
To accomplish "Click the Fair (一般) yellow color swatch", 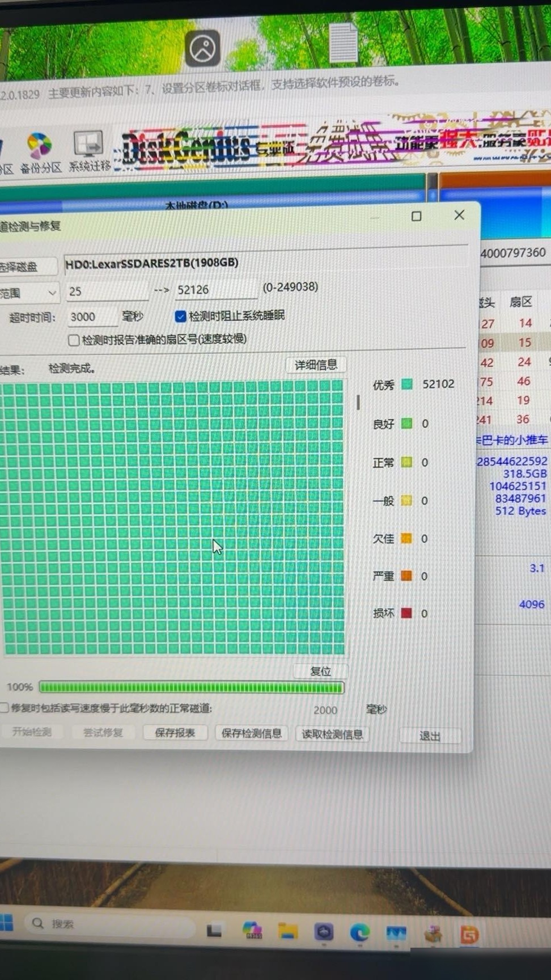I will click(x=406, y=500).
